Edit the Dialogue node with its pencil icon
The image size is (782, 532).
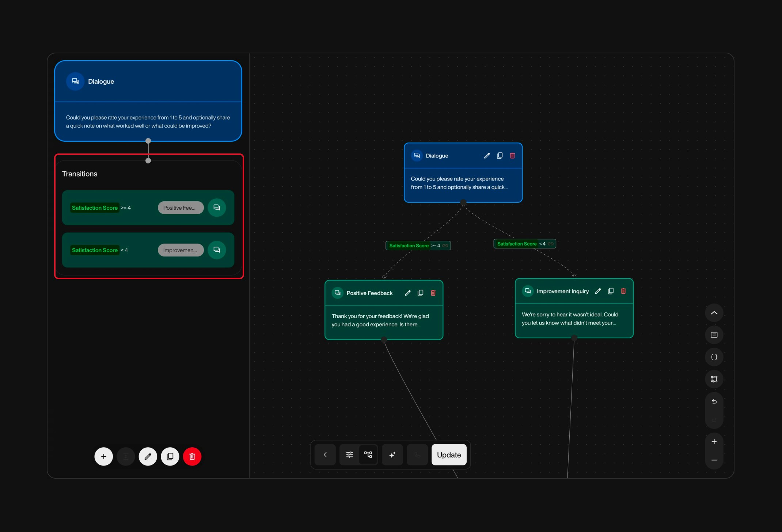(486, 155)
